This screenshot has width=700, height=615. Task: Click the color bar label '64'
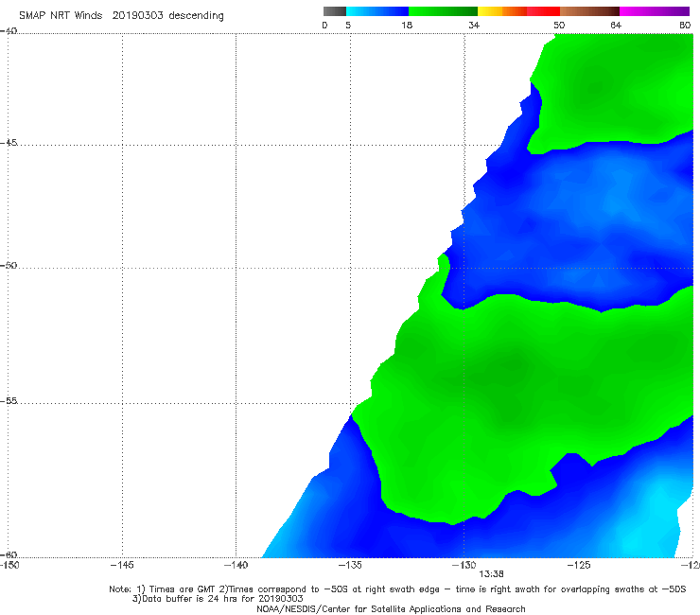pos(616,26)
